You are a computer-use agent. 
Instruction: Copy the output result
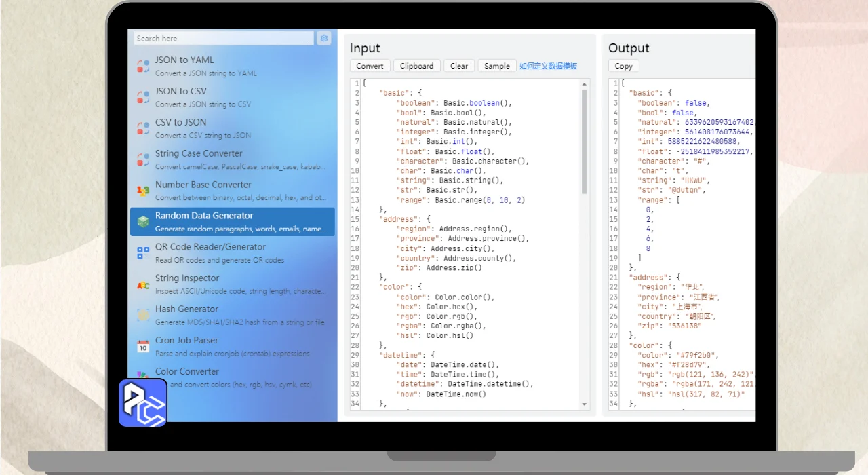pos(623,66)
